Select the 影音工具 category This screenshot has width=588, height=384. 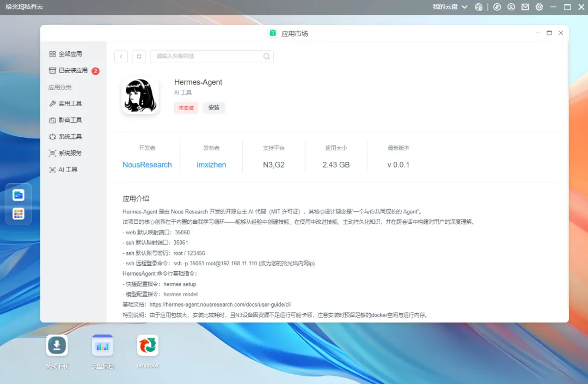click(66, 120)
